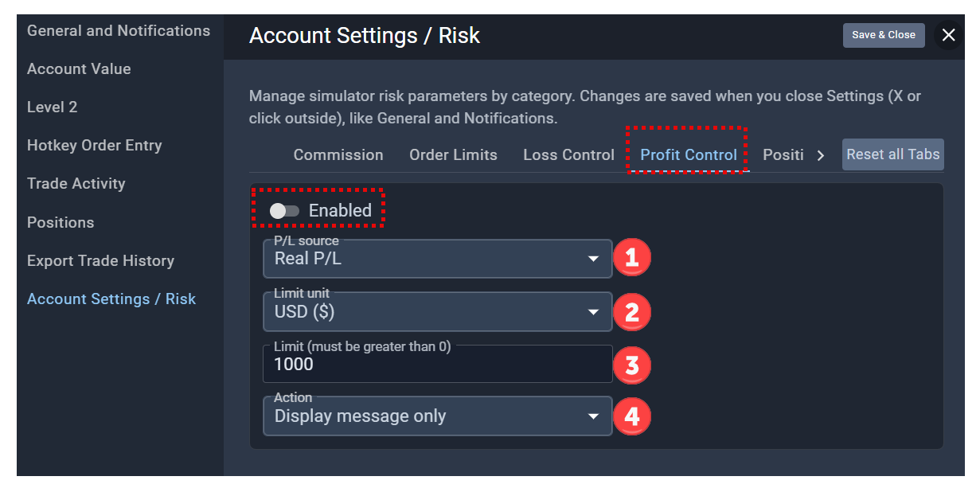Select the Profit Control tab
980x492 pixels.
689,155
